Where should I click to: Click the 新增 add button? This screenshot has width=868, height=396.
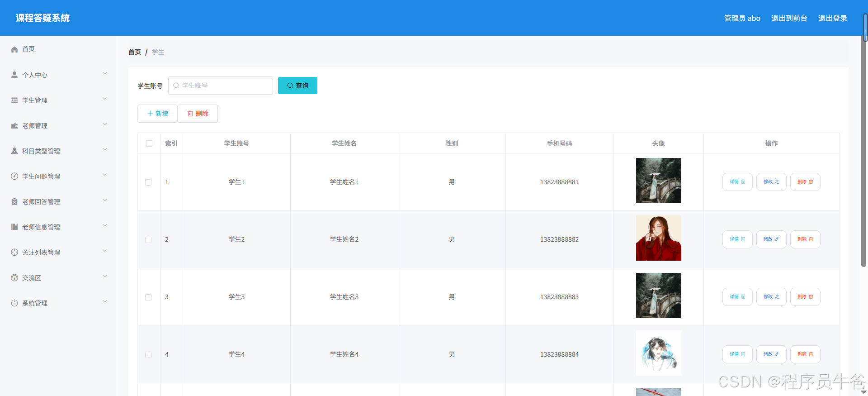click(157, 114)
